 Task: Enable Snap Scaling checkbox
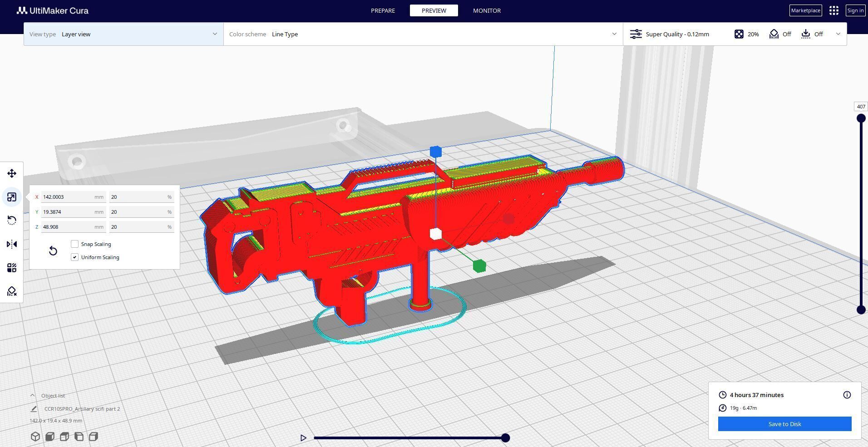click(75, 244)
